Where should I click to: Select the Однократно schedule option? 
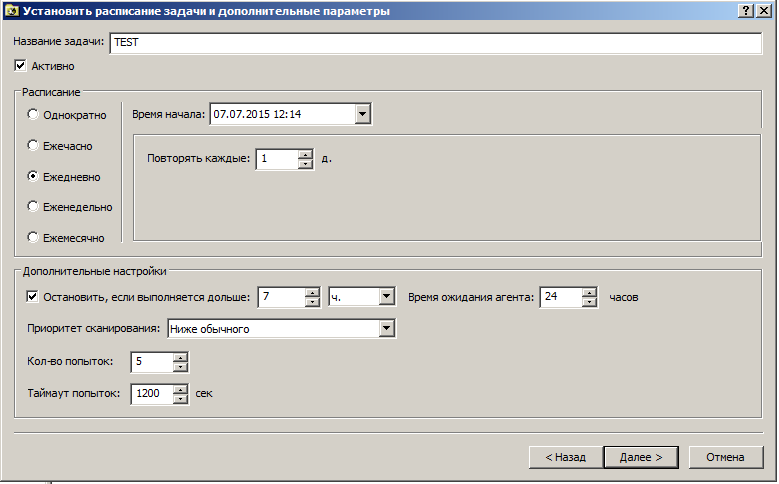click(x=33, y=114)
